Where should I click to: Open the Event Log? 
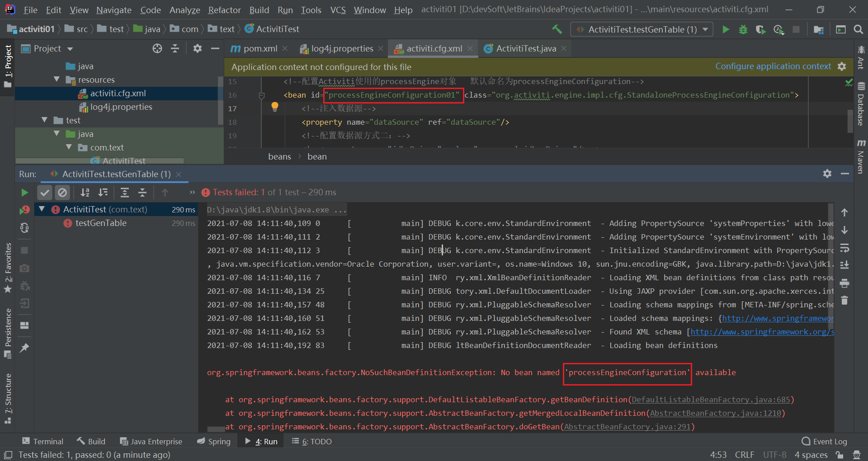point(824,441)
